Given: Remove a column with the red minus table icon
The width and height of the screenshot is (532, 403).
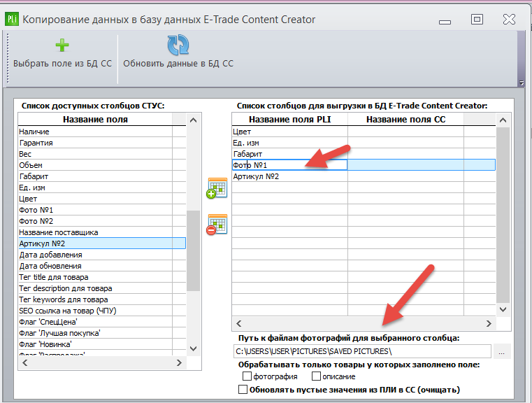Looking at the screenshot, I should (217, 225).
